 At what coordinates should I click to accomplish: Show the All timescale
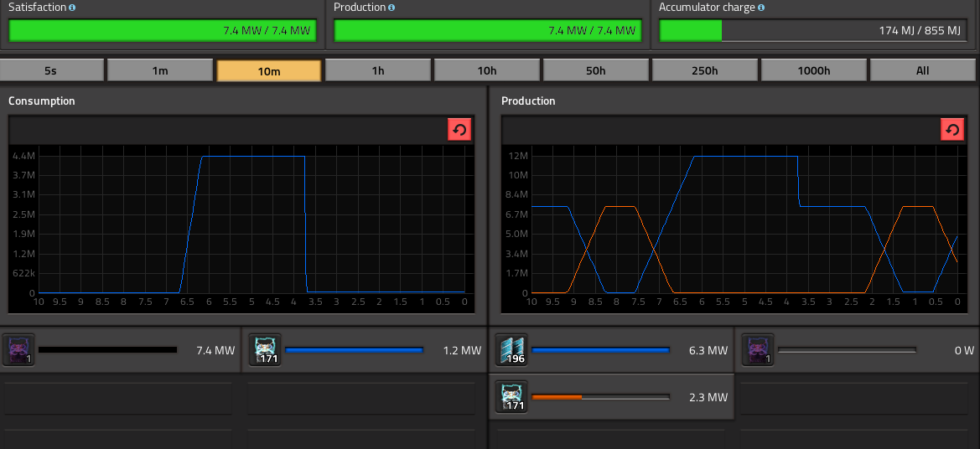922,70
